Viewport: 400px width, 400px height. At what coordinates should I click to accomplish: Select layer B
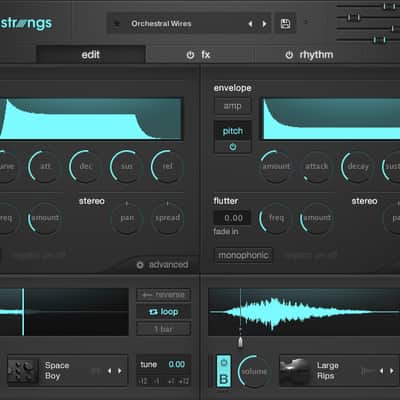(224, 379)
